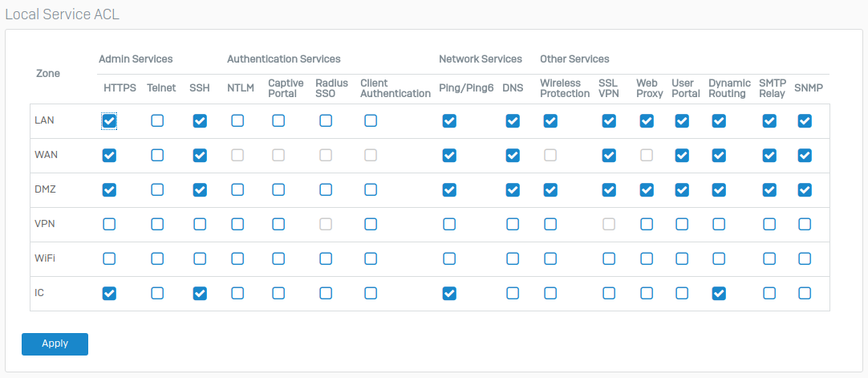
Task: Check Client Authentication for VPN zone
Action: (371, 224)
